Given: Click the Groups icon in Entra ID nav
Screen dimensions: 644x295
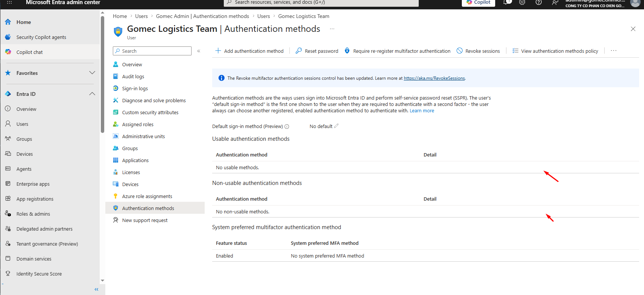Looking at the screenshot, I should [8, 139].
